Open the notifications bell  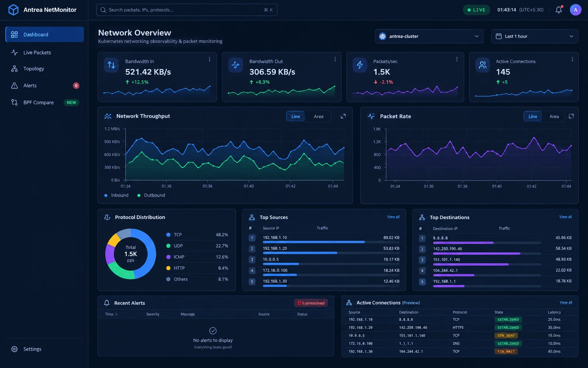tap(559, 10)
